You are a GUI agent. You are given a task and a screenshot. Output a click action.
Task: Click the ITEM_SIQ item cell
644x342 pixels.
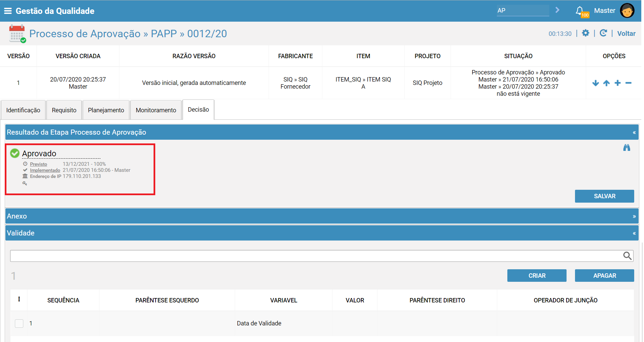point(363,83)
